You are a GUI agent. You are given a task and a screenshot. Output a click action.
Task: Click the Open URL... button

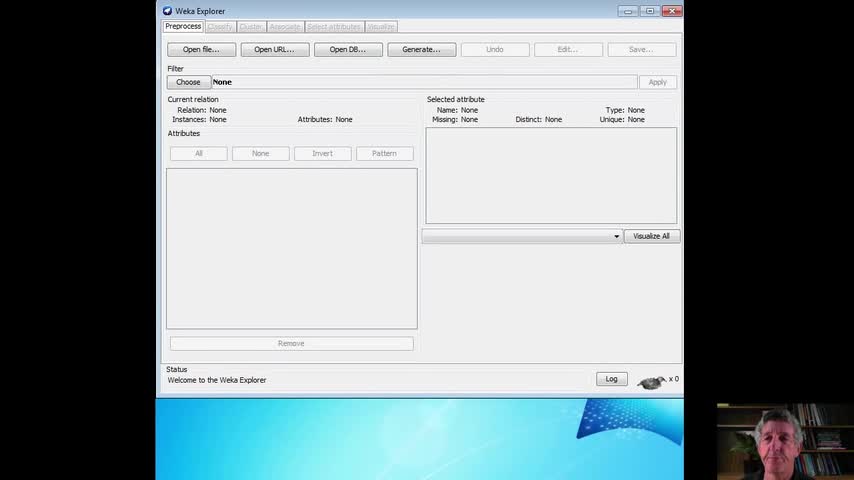(275, 50)
